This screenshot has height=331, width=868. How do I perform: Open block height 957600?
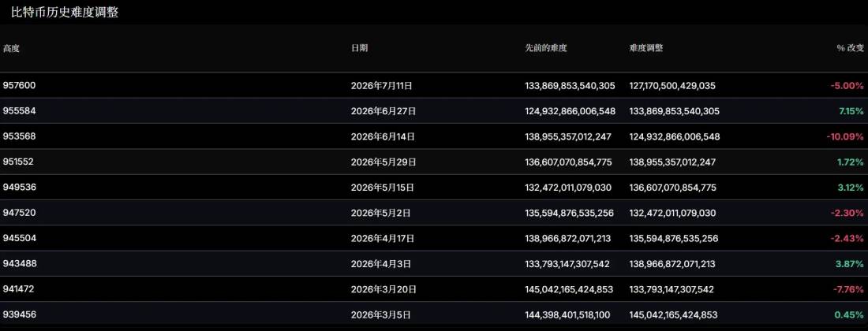coord(20,86)
